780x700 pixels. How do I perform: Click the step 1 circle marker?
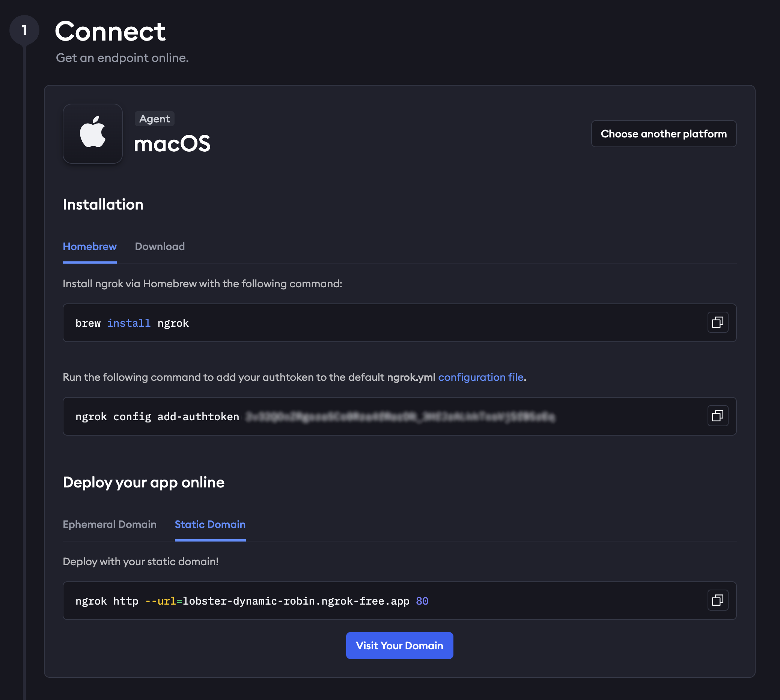pos(24,30)
